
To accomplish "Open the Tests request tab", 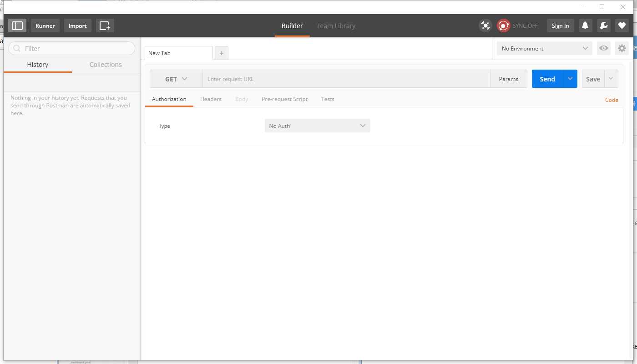I will click(328, 99).
